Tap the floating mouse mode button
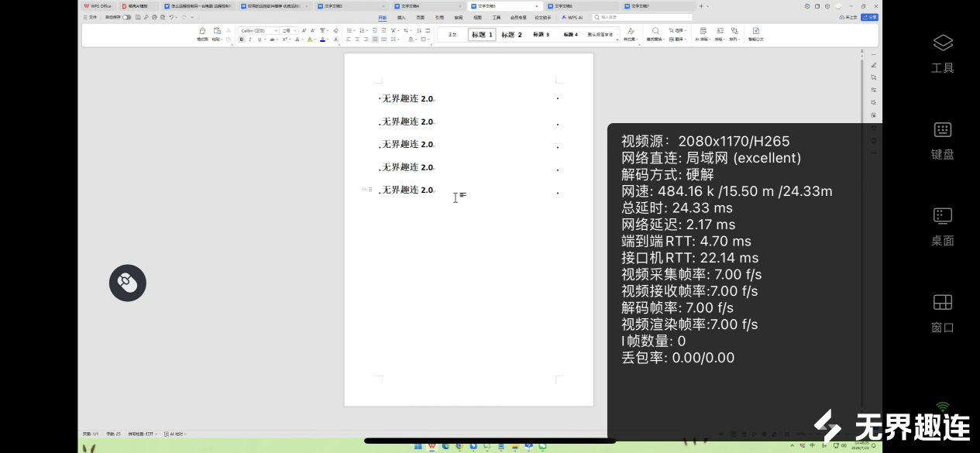The height and width of the screenshot is (453, 980). click(x=128, y=283)
